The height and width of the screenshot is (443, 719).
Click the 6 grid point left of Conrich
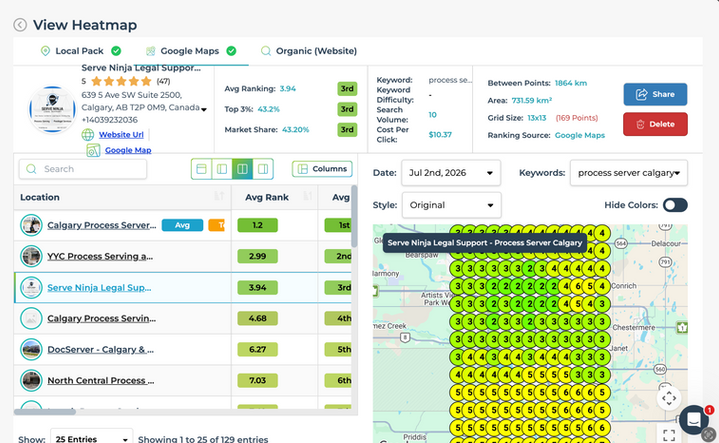(x=578, y=286)
